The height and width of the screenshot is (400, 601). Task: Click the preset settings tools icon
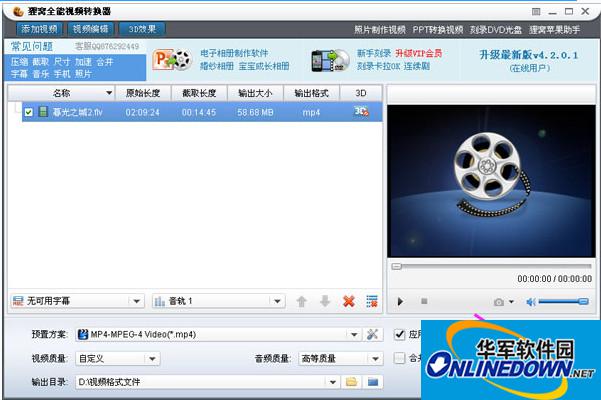pyautogui.click(x=372, y=334)
